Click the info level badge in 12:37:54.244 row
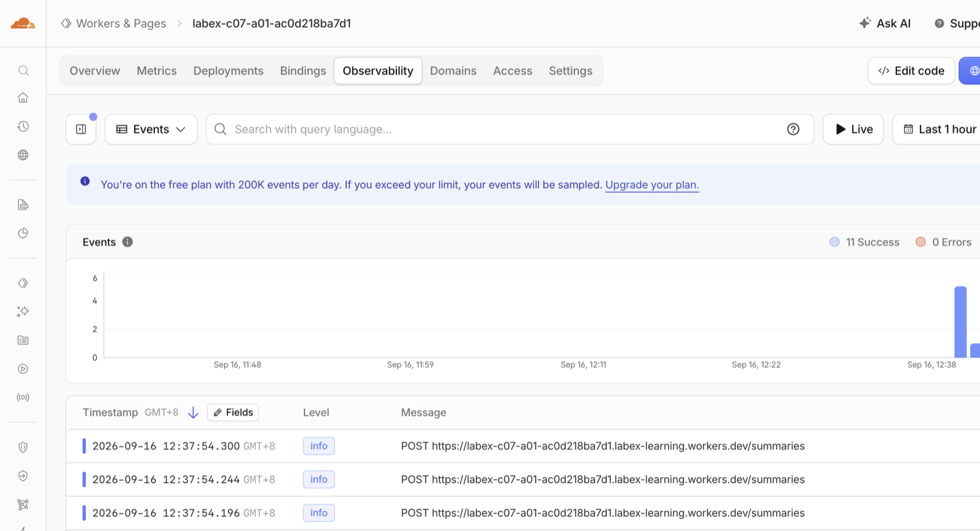Image resolution: width=980 pixels, height=531 pixels. click(319, 479)
